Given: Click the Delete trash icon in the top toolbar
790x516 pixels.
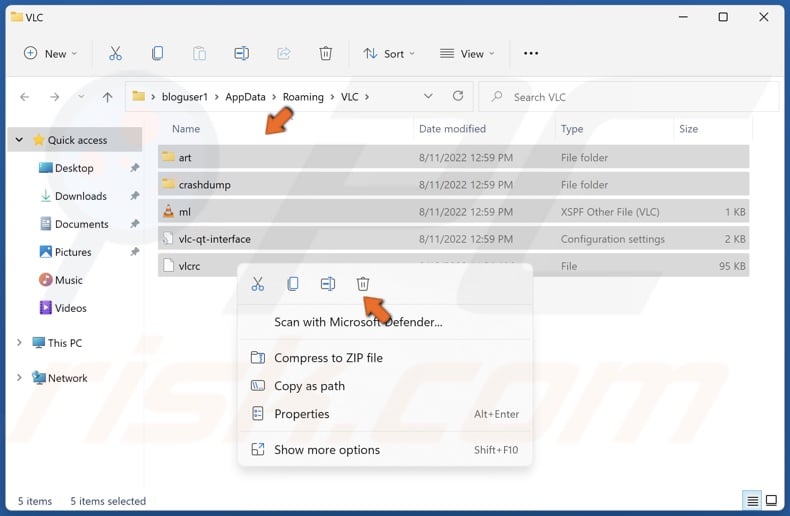Looking at the screenshot, I should (325, 53).
